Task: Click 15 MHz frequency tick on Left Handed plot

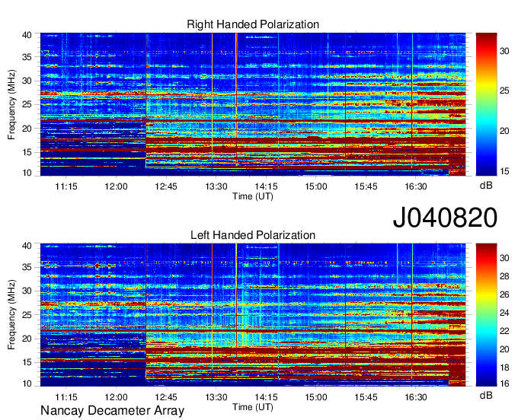Action: pyautogui.click(x=27, y=363)
